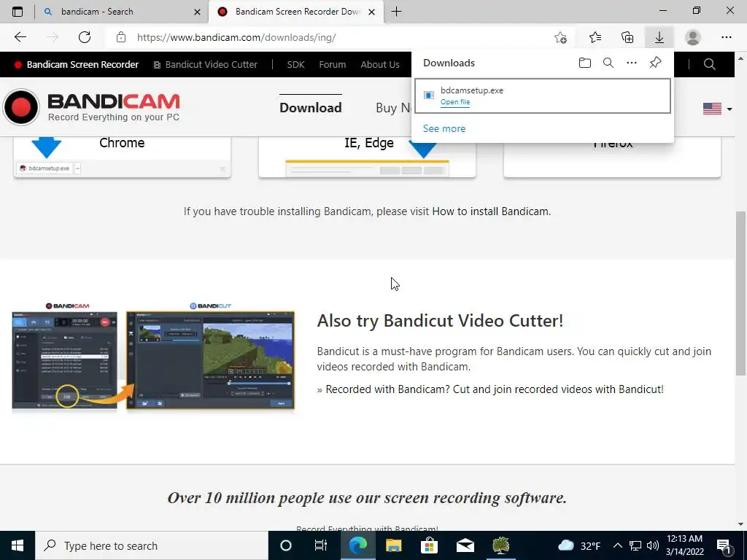Image resolution: width=747 pixels, height=560 pixels.
Task: Click the Bandicam red record logo
Action: click(21, 107)
